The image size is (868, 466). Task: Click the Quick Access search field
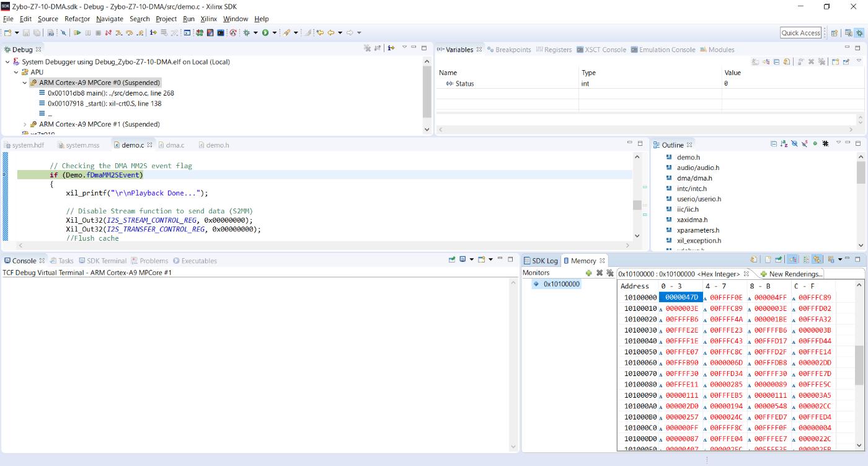click(x=801, y=33)
